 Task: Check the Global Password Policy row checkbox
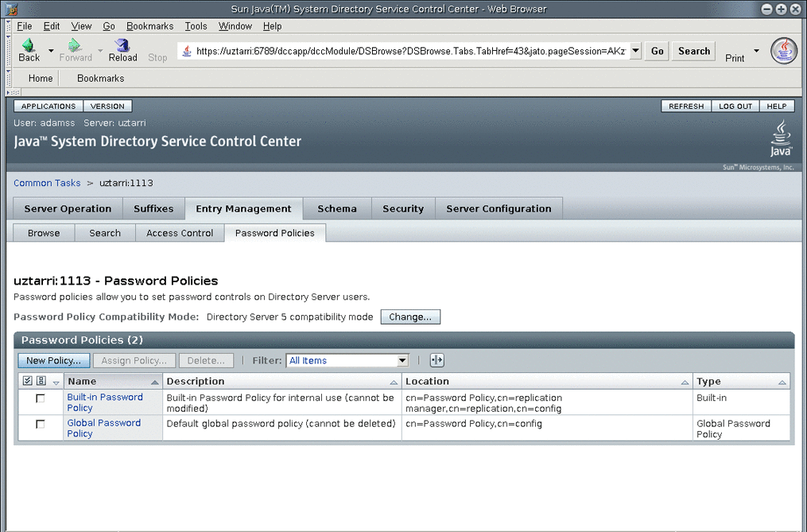click(x=40, y=424)
